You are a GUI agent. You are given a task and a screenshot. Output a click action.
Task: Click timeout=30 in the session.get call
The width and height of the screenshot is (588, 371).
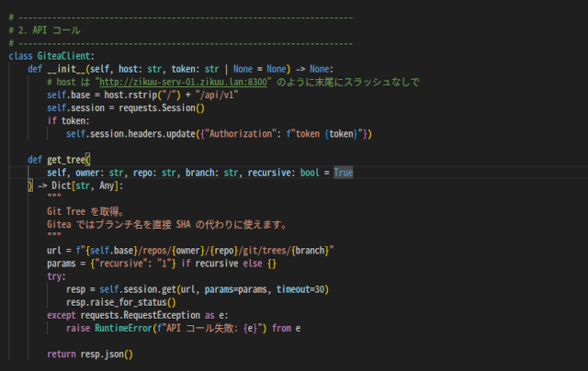click(302, 288)
